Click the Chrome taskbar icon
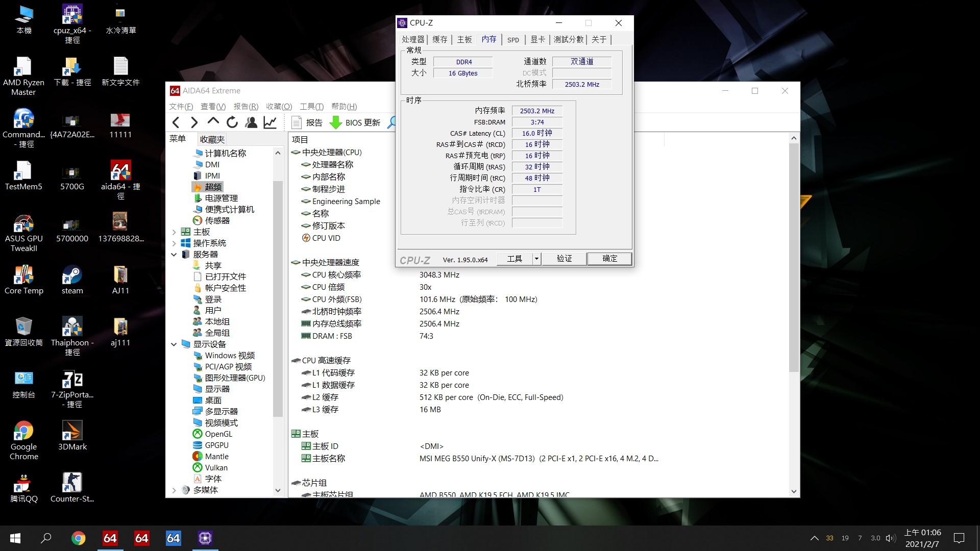Screen dimensions: 980x551 click(x=78, y=538)
